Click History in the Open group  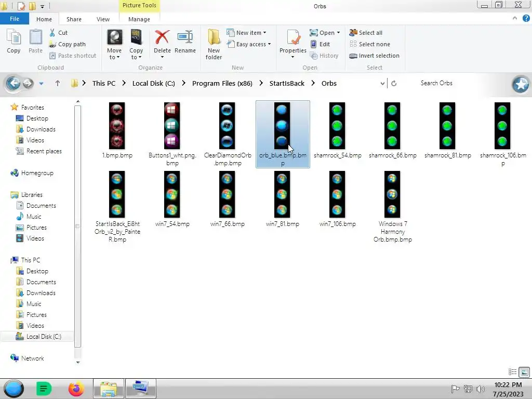tap(324, 56)
